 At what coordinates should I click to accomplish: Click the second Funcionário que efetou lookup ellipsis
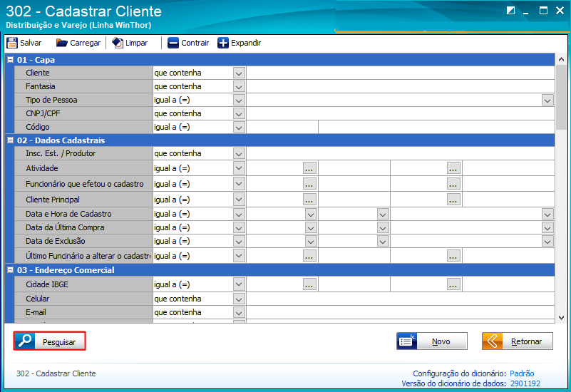(454, 184)
